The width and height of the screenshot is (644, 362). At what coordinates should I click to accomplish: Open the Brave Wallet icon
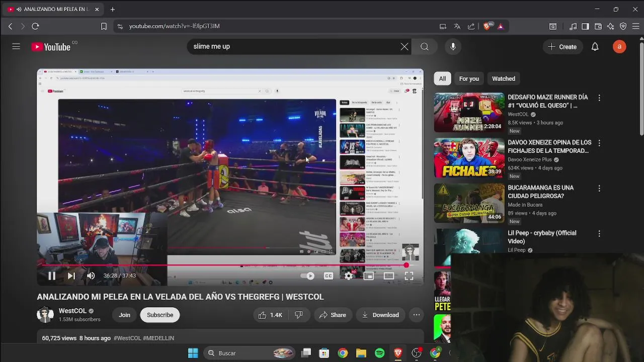pyautogui.click(x=598, y=26)
